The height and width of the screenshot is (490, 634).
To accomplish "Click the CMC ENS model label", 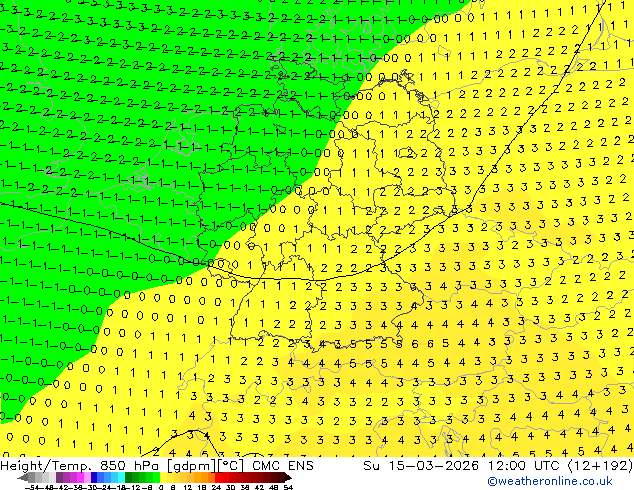I will coord(283,466).
